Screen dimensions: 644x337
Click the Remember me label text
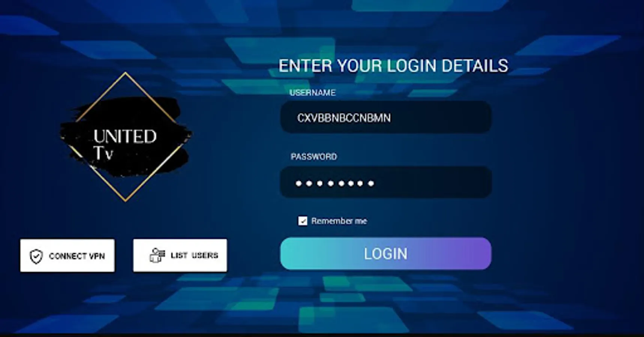pos(339,221)
